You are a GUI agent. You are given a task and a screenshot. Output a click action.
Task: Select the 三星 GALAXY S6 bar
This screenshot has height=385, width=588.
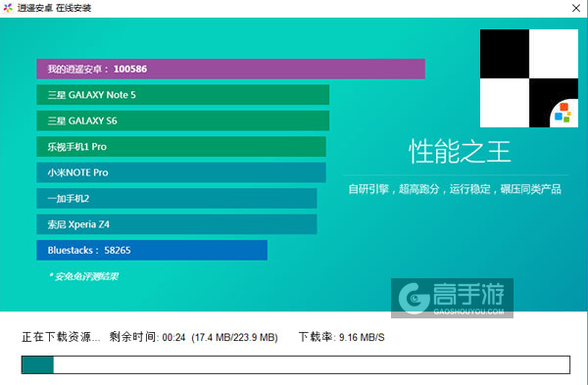(x=182, y=120)
